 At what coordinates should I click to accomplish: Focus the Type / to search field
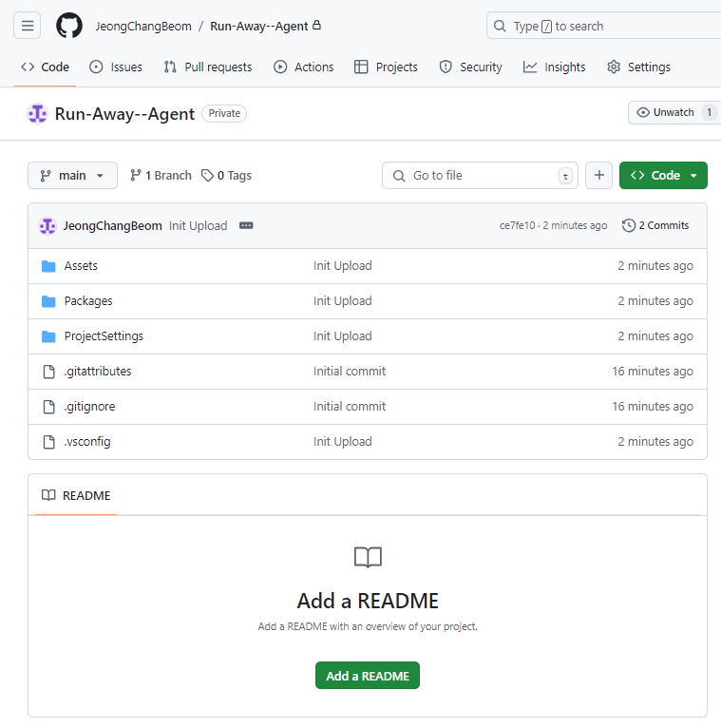(x=603, y=26)
